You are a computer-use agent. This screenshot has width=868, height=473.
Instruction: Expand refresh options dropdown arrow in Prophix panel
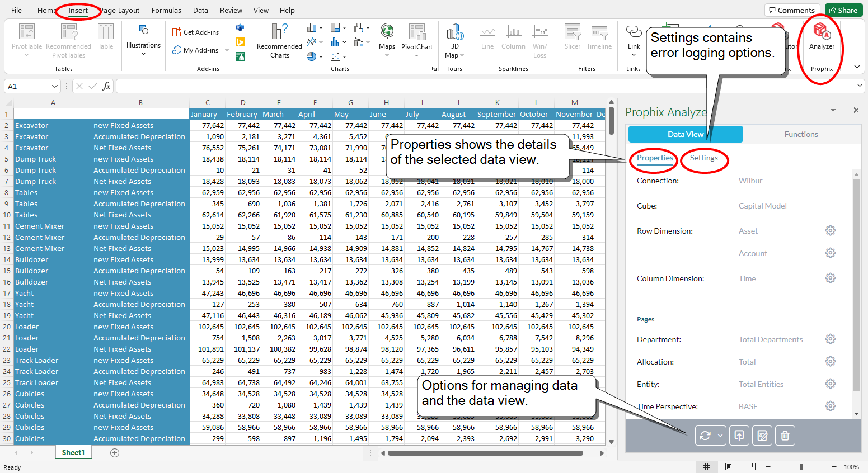tap(720, 436)
